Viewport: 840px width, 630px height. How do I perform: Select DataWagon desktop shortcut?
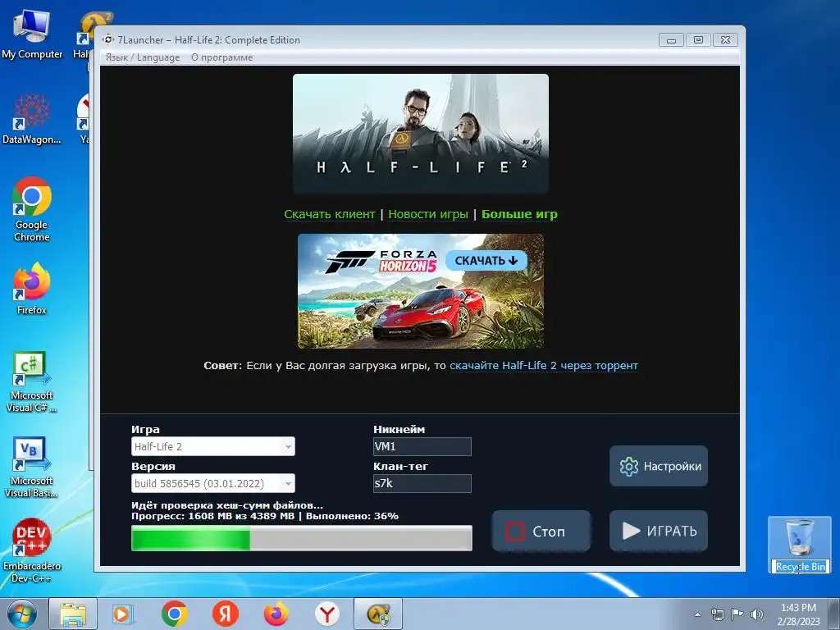click(32, 119)
